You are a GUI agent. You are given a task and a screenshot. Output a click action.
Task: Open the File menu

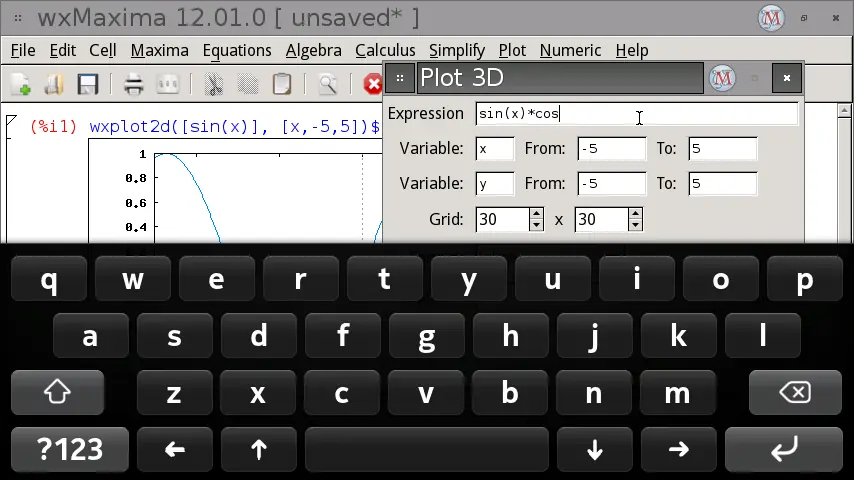(x=23, y=51)
